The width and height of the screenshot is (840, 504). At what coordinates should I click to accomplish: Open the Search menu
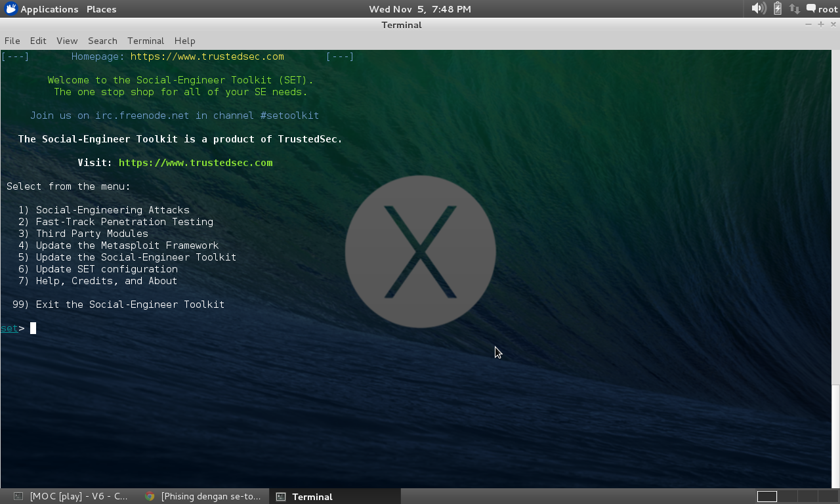(102, 41)
